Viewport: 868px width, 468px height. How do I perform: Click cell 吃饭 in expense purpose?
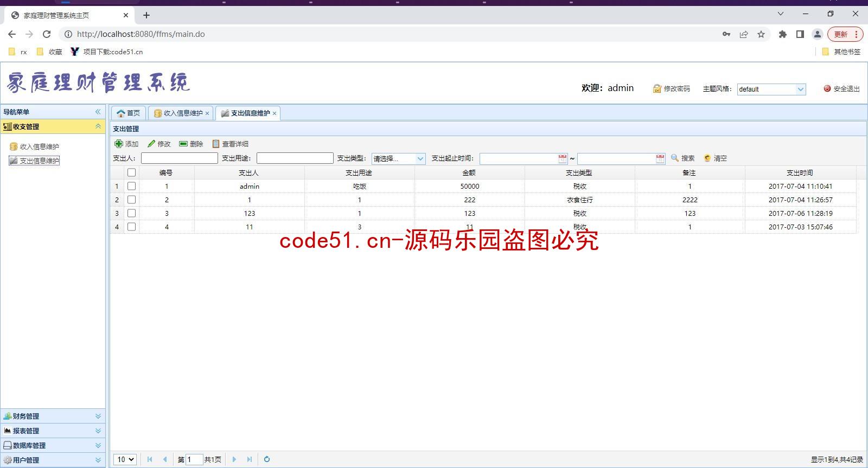point(359,186)
